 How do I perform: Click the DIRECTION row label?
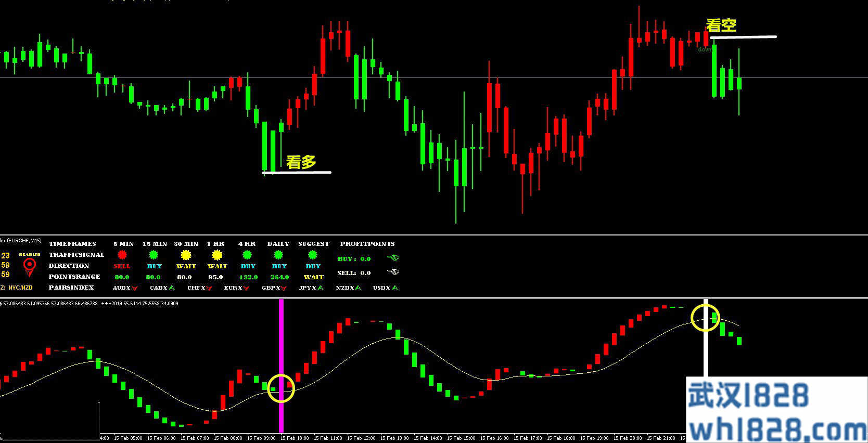click(x=69, y=266)
